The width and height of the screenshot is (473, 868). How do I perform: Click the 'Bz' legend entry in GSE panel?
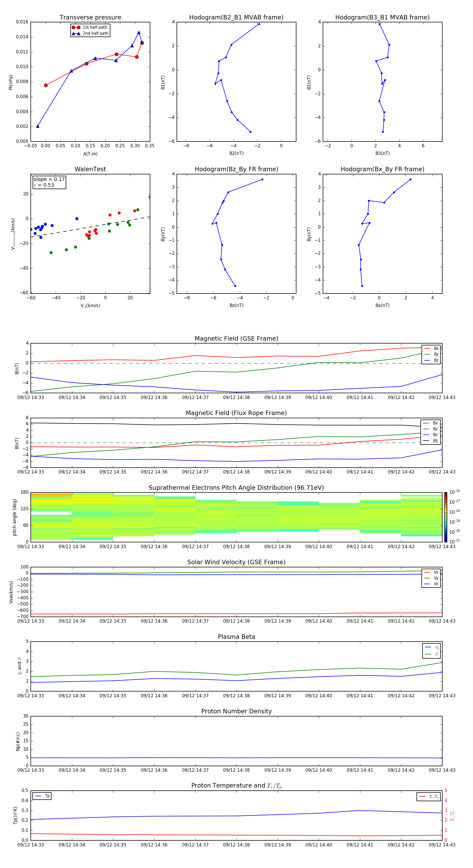[x=431, y=360]
